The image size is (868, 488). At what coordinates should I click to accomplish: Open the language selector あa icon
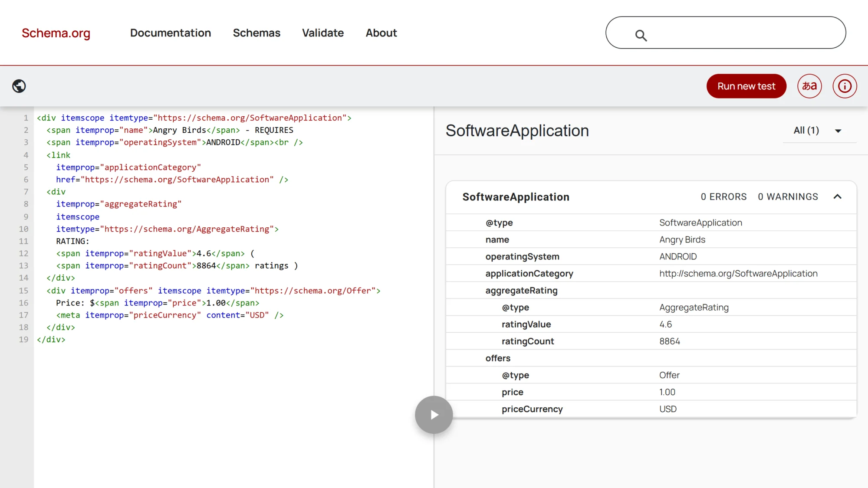809,86
